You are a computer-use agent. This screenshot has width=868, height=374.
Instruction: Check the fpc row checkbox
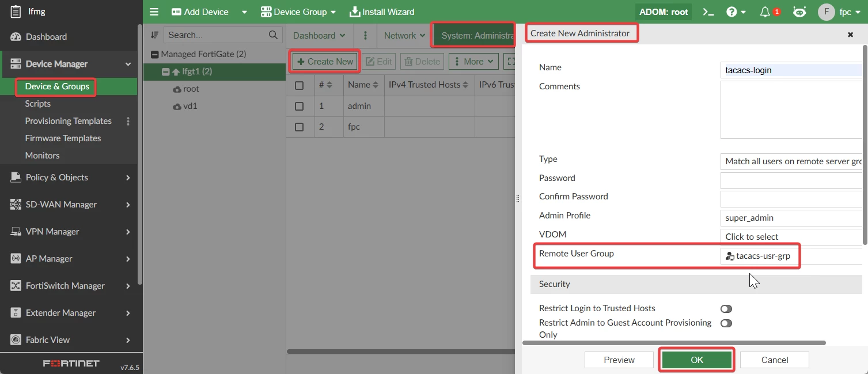pyautogui.click(x=299, y=127)
